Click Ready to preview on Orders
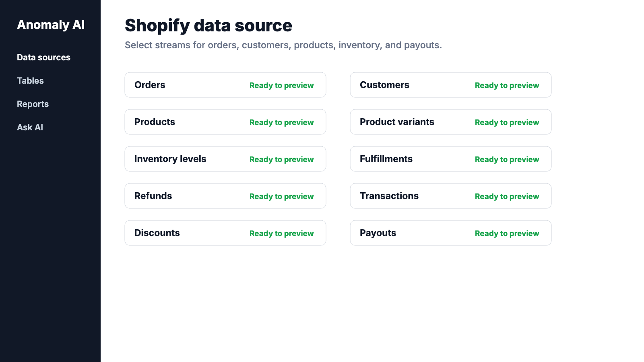Viewport: 644px width, 362px height. [x=281, y=85]
